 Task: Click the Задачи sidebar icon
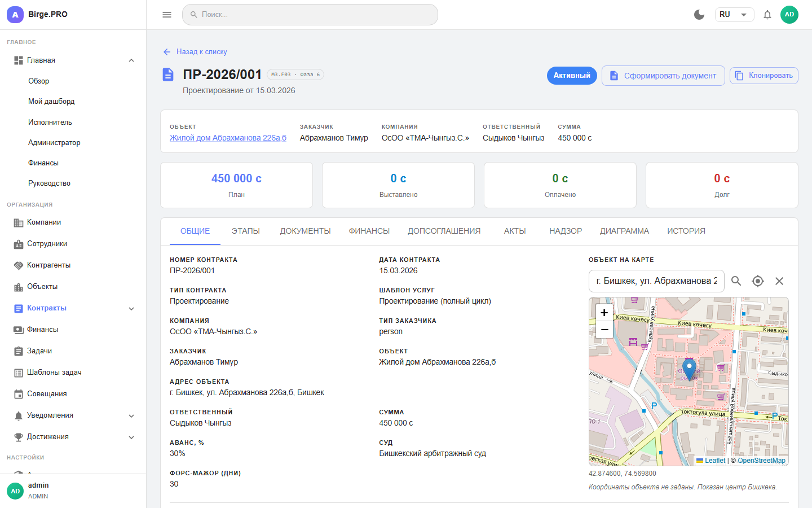tap(16, 351)
